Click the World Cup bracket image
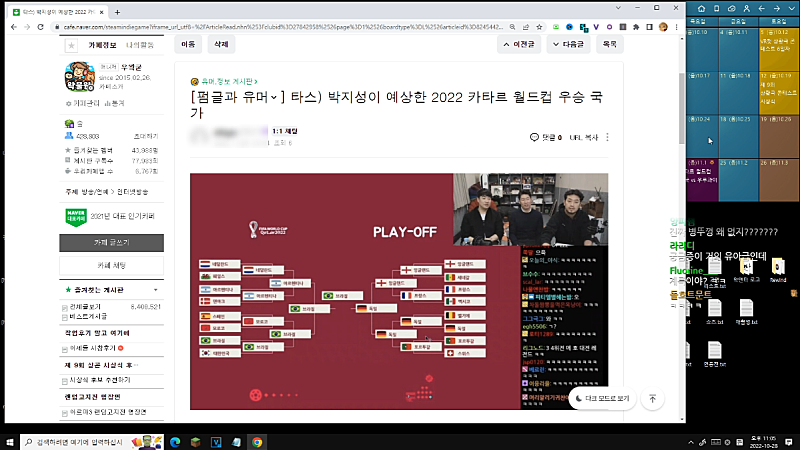 (x=399, y=291)
